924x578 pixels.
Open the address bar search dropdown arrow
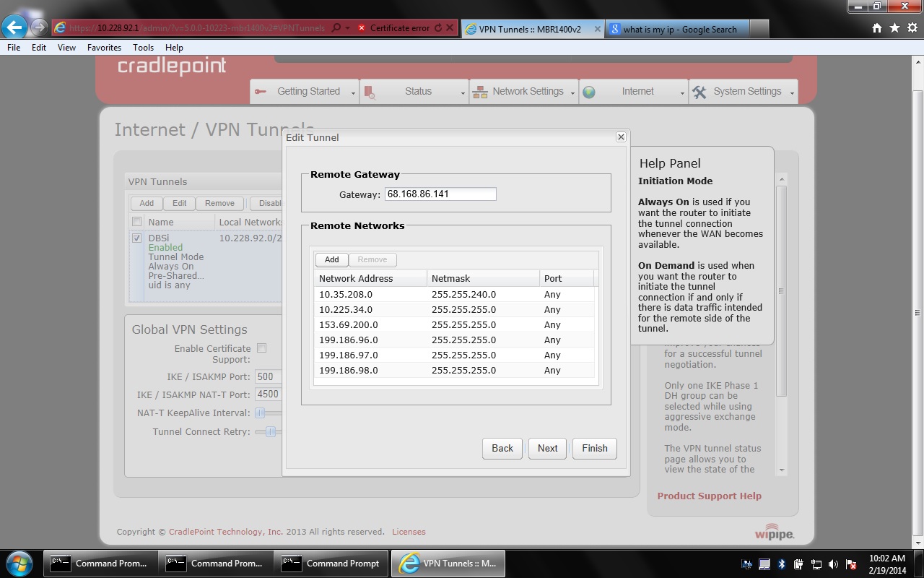coord(347,28)
